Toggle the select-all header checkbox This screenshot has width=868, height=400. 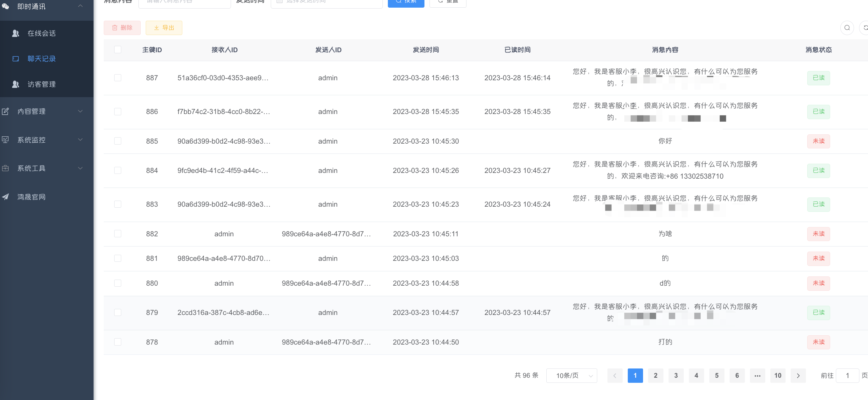tap(118, 50)
